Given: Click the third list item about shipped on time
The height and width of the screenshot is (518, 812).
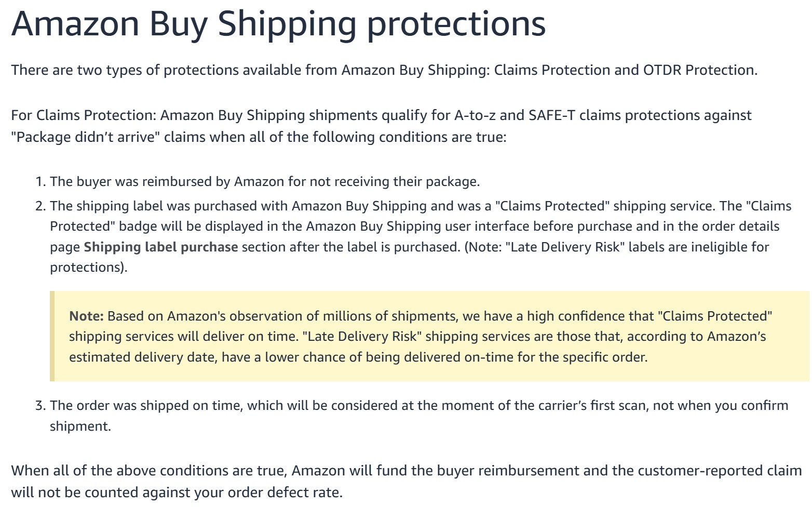Looking at the screenshot, I should coord(412,416).
